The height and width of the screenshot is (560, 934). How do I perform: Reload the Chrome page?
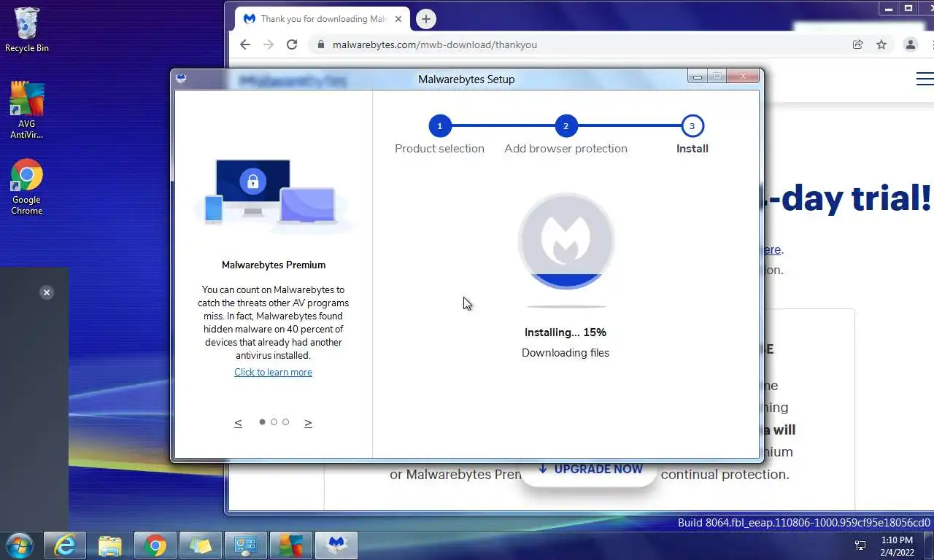coord(292,44)
